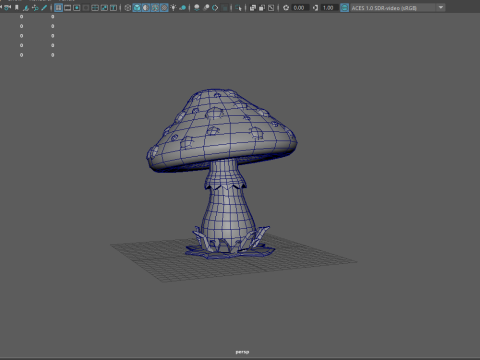
Task: Toggle the Gate Mask display
Action: (86, 7)
